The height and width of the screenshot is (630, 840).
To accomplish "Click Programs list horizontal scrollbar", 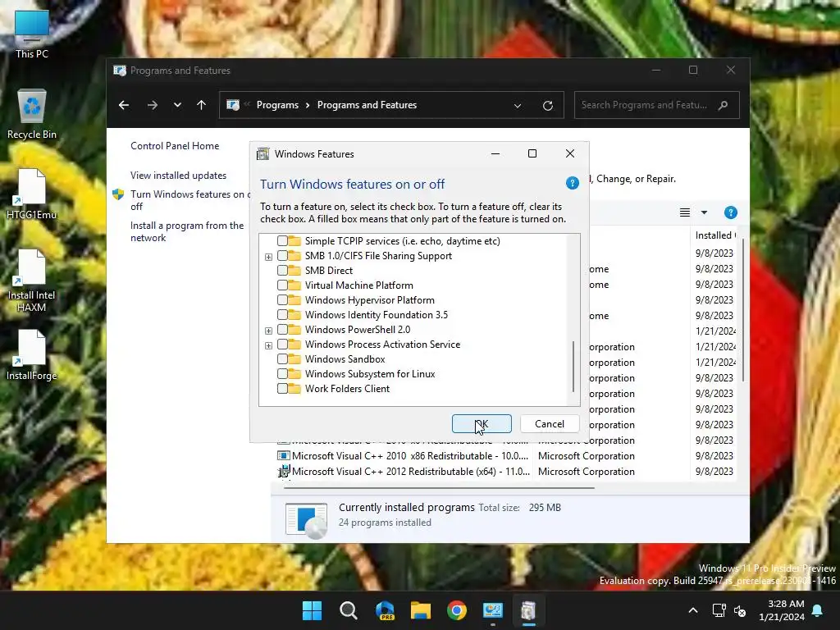I will coord(440,488).
